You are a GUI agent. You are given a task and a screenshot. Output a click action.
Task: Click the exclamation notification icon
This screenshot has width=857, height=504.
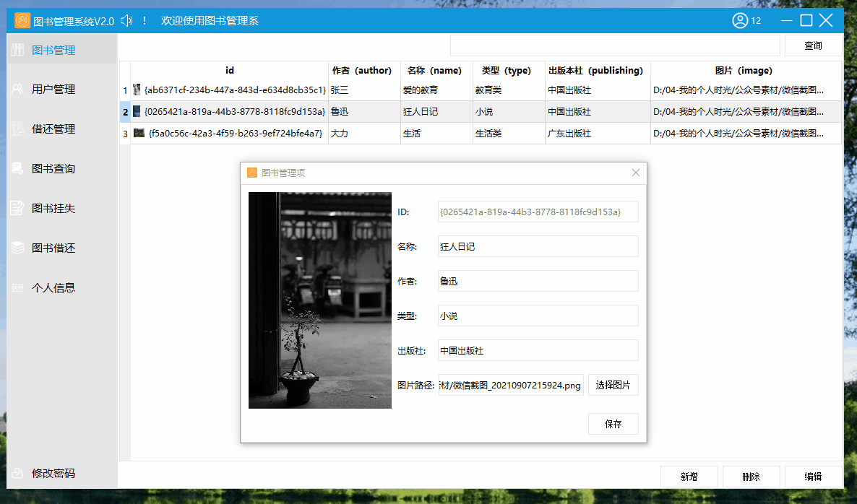144,20
